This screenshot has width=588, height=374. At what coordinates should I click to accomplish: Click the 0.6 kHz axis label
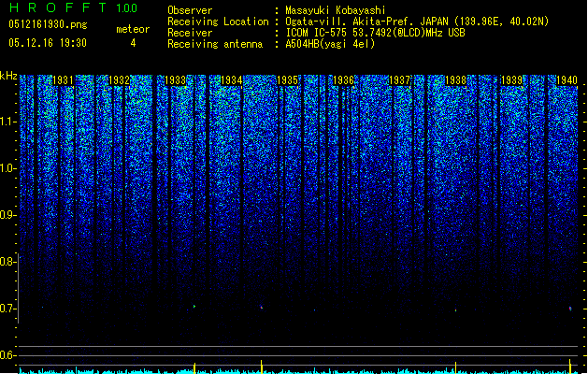tap(8, 355)
